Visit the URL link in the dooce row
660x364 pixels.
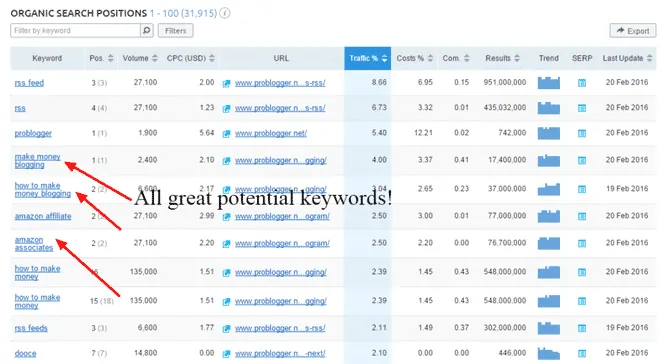click(280, 353)
